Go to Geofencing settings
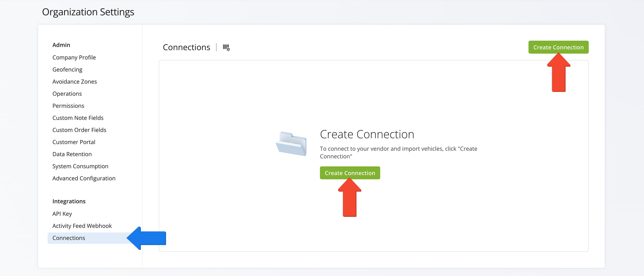644x276 pixels. (x=67, y=70)
